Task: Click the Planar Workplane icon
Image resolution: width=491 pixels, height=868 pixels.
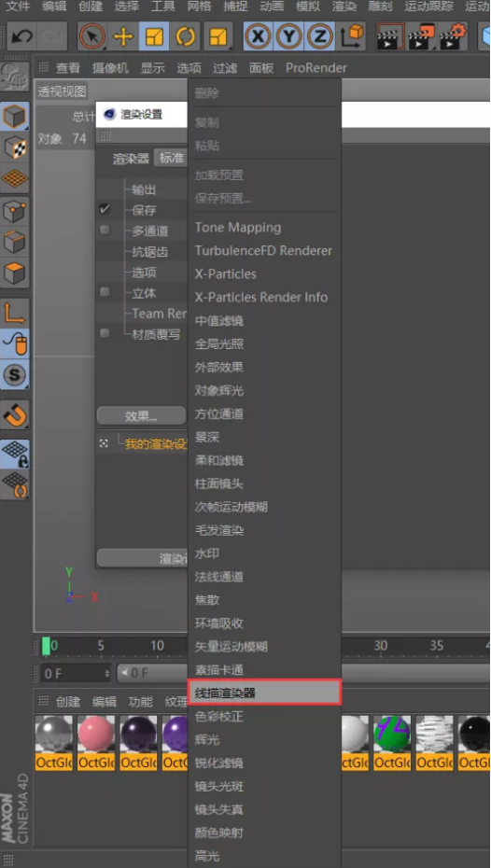Action: (15, 485)
